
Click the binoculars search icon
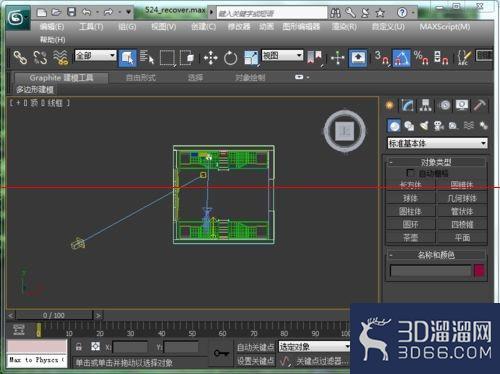[x=335, y=13]
